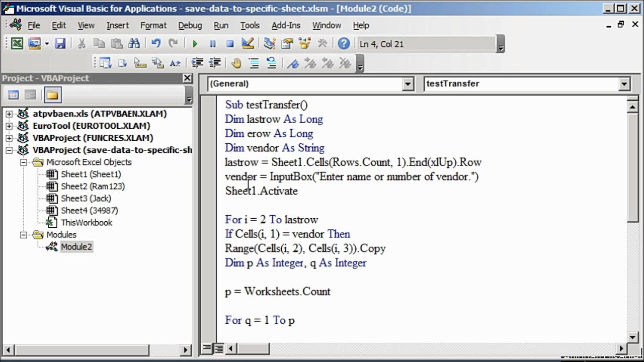Open the Properties Window icon
Viewport: 644px width, 362px height.
(287, 44)
